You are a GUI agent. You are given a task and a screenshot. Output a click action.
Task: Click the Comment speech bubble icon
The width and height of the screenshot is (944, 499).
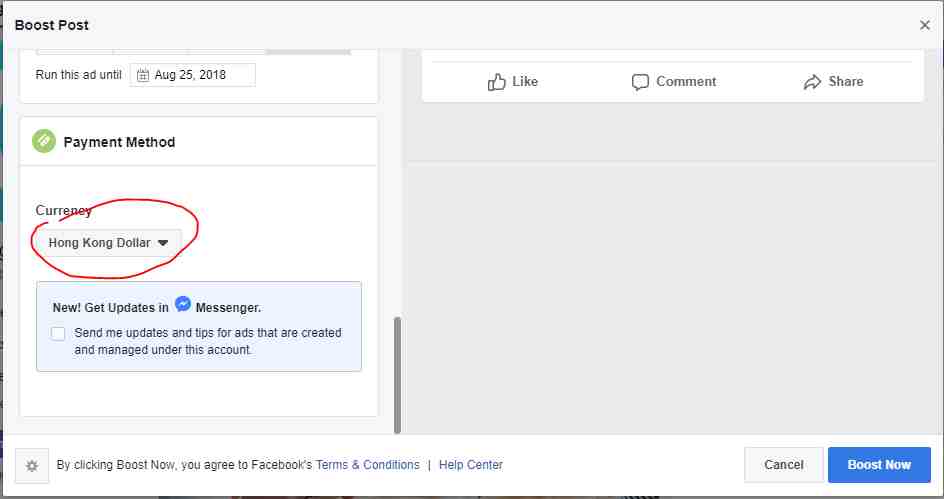[640, 82]
